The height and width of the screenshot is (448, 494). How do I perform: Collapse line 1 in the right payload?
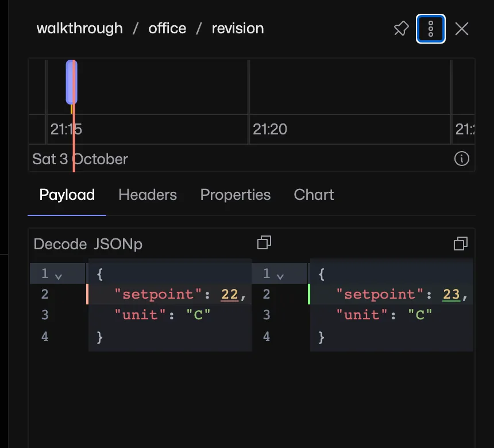click(280, 277)
